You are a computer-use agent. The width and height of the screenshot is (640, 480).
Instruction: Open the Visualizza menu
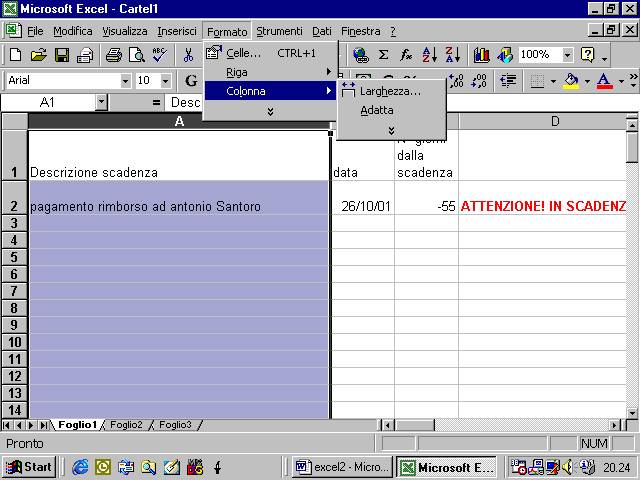coord(125,31)
